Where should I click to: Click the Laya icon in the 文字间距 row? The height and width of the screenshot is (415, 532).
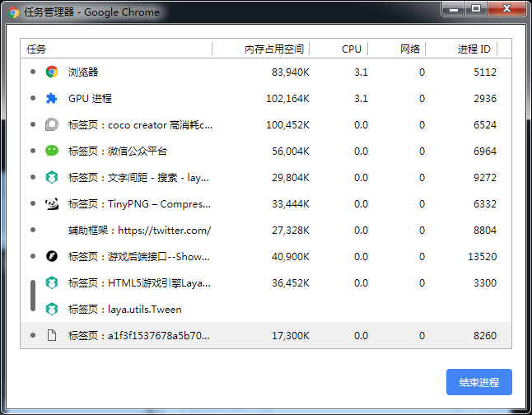pos(52,177)
